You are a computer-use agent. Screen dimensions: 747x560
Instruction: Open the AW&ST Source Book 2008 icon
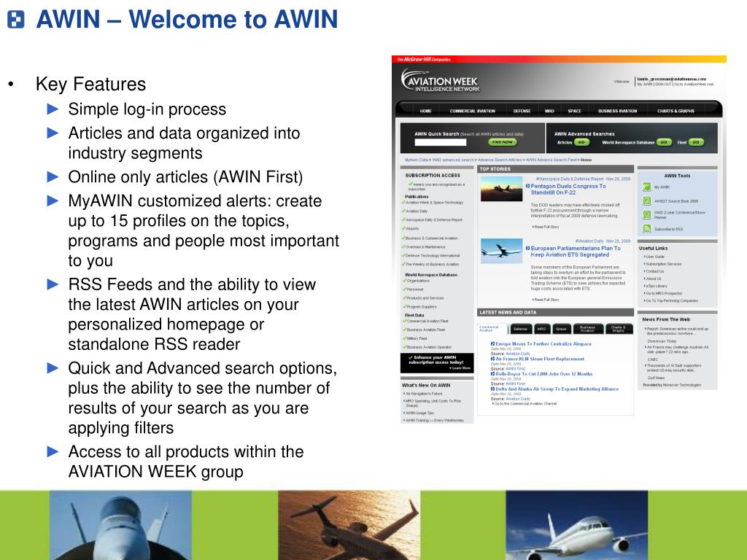[647, 201]
